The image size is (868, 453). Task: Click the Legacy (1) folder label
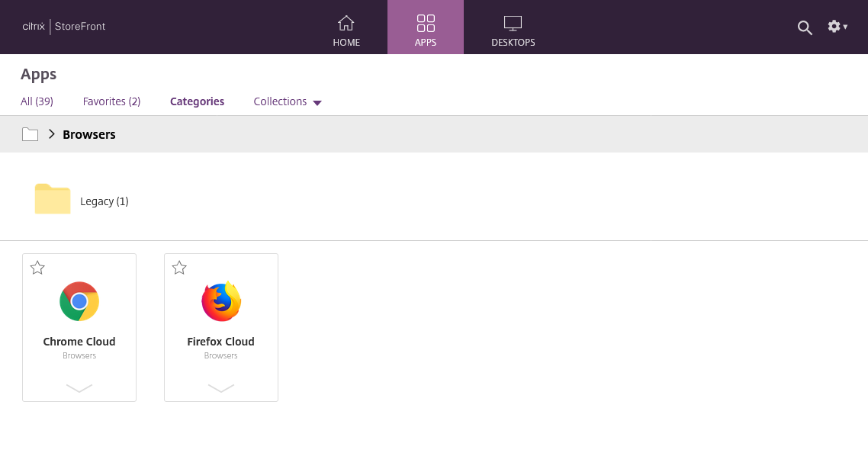coord(104,201)
